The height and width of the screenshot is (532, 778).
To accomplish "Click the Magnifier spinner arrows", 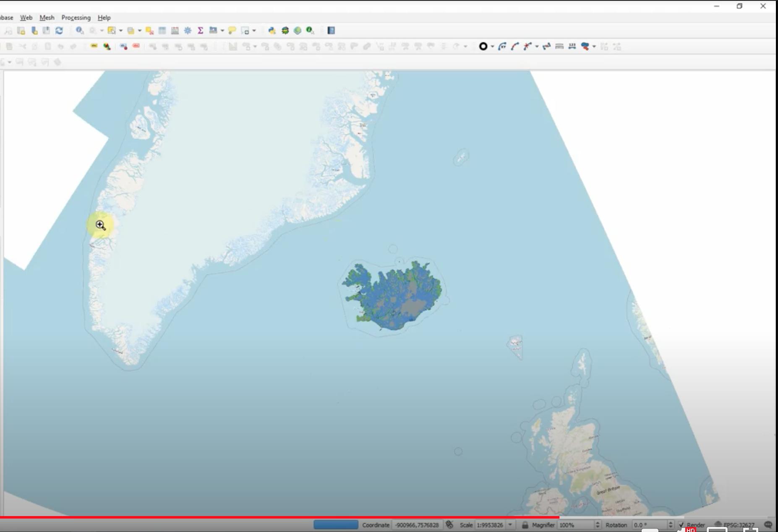I will pos(598,525).
